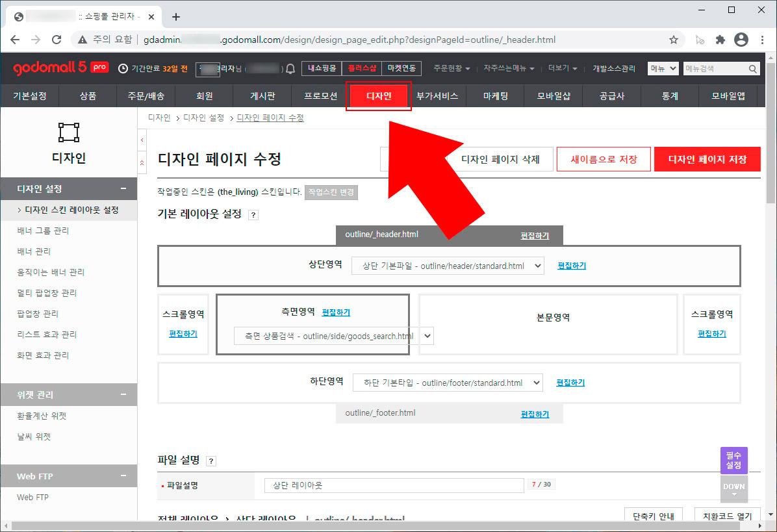
Task: Click the not-secure warning icon in address bar
Action: 83,40
